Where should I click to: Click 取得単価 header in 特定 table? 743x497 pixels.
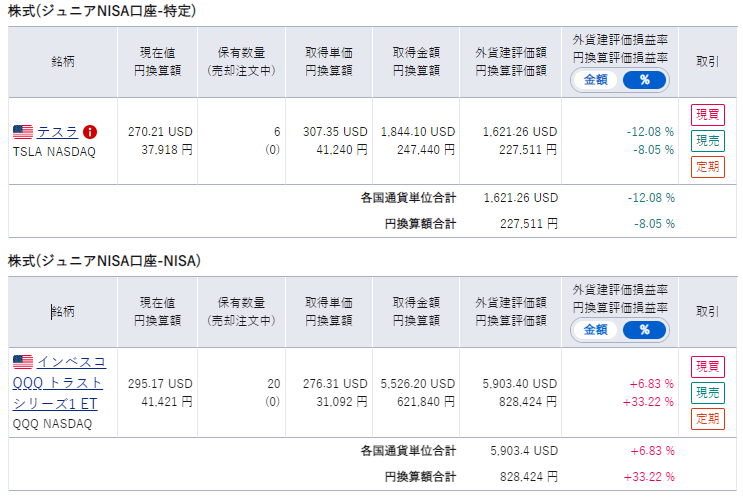(x=329, y=53)
